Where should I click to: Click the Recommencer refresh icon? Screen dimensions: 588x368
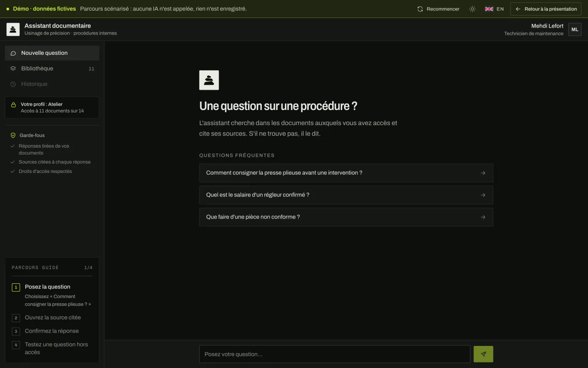pyautogui.click(x=420, y=9)
